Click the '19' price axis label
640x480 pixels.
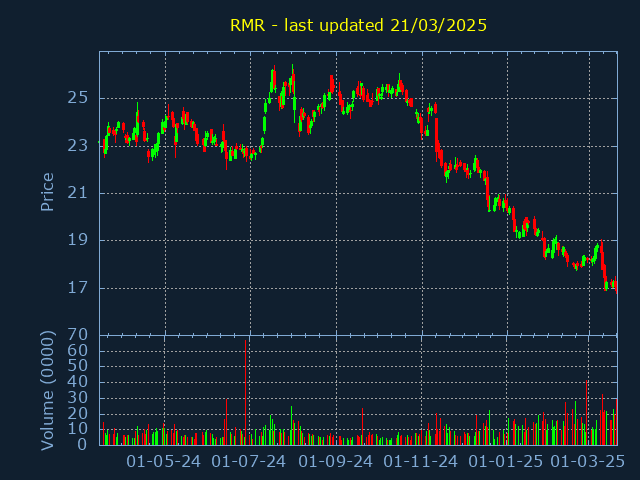(x=78, y=240)
